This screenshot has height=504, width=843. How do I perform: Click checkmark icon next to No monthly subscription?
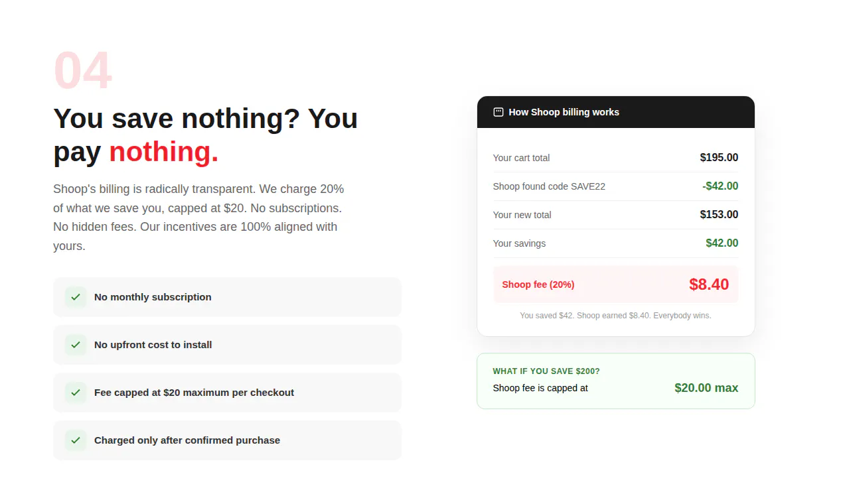[76, 297]
